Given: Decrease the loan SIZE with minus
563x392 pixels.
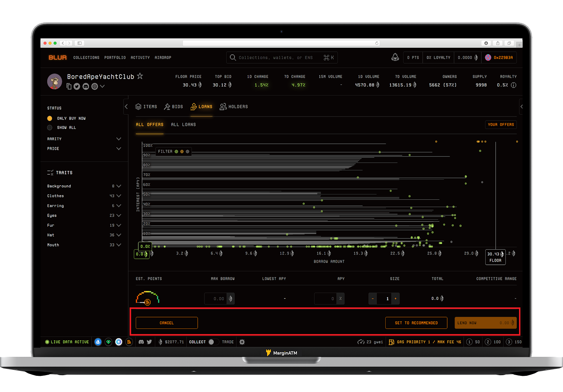Looking at the screenshot, I should pyautogui.click(x=373, y=298).
